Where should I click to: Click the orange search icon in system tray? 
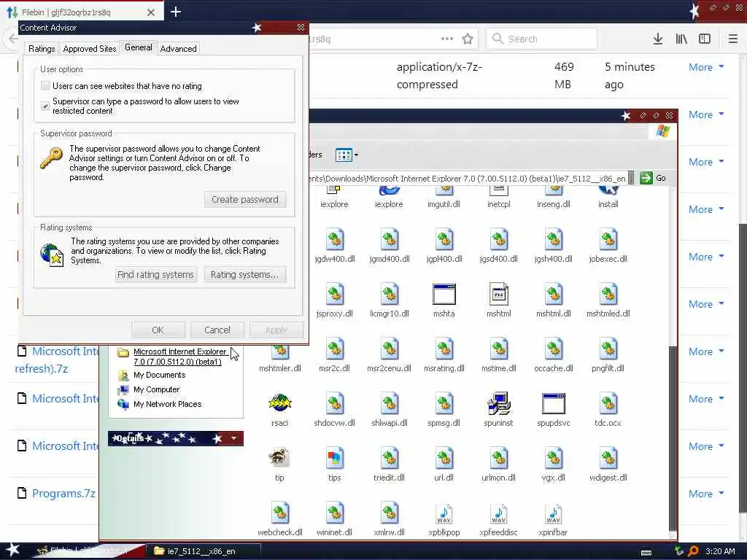coord(693,551)
